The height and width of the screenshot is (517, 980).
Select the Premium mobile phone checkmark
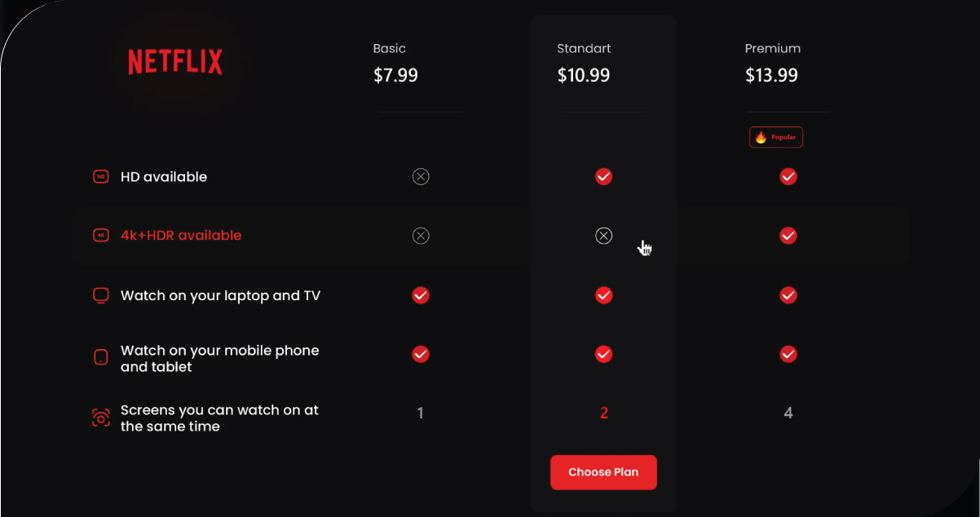(x=788, y=355)
